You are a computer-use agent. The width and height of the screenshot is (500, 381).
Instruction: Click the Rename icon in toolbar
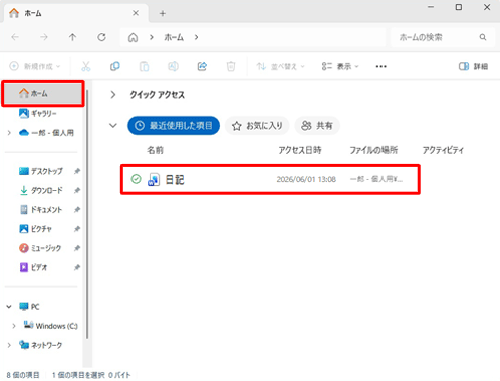click(173, 66)
